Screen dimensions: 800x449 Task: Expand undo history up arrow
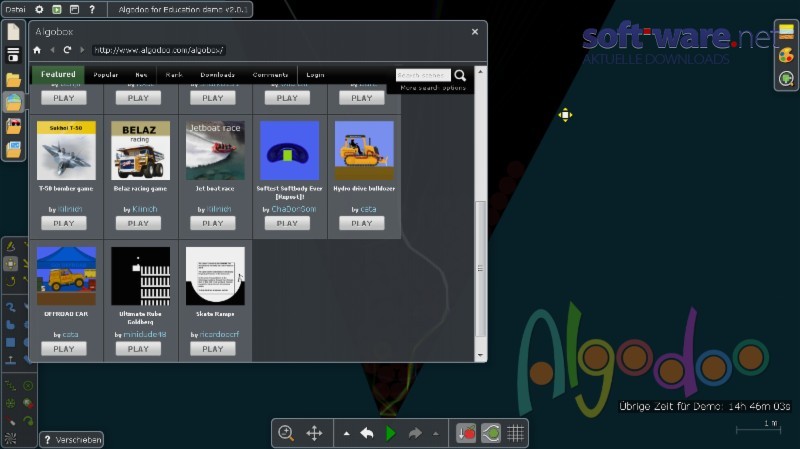pyautogui.click(x=346, y=434)
